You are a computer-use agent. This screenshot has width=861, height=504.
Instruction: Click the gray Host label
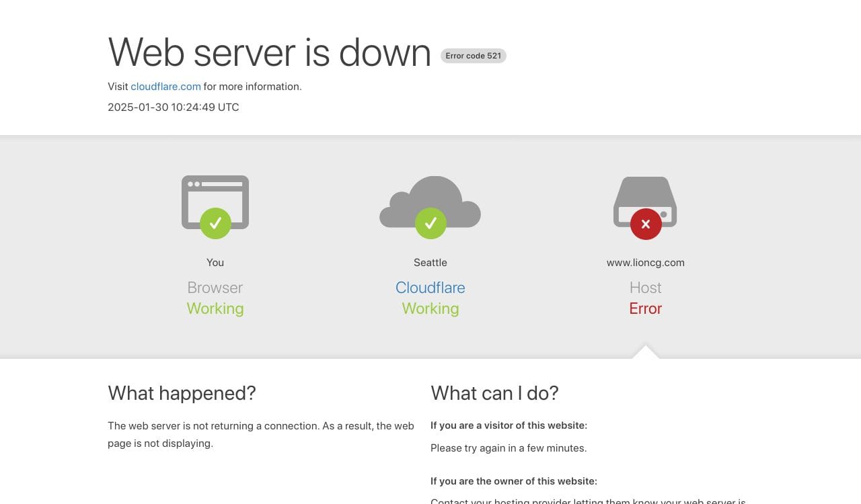pos(646,288)
